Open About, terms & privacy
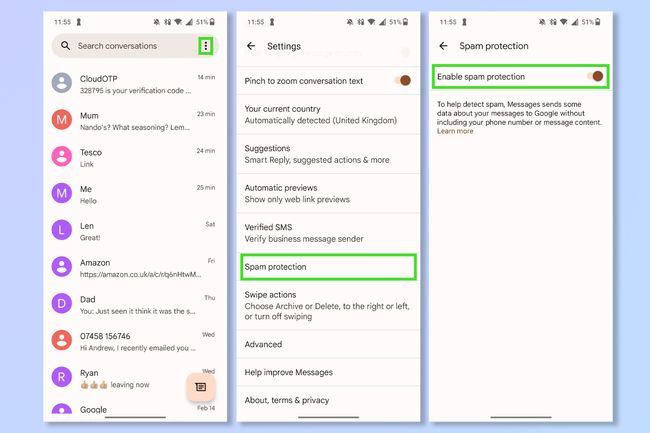The image size is (650, 433). coord(328,400)
